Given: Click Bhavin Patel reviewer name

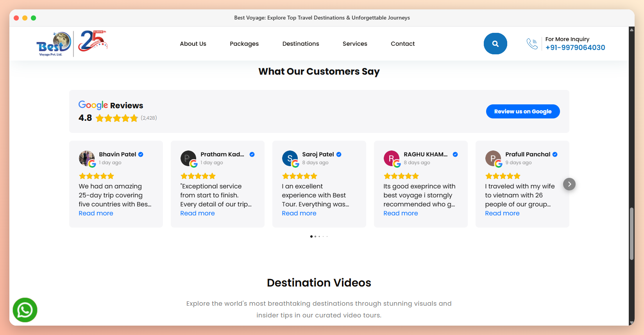Looking at the screenshot, I should (x=118, y=154).
